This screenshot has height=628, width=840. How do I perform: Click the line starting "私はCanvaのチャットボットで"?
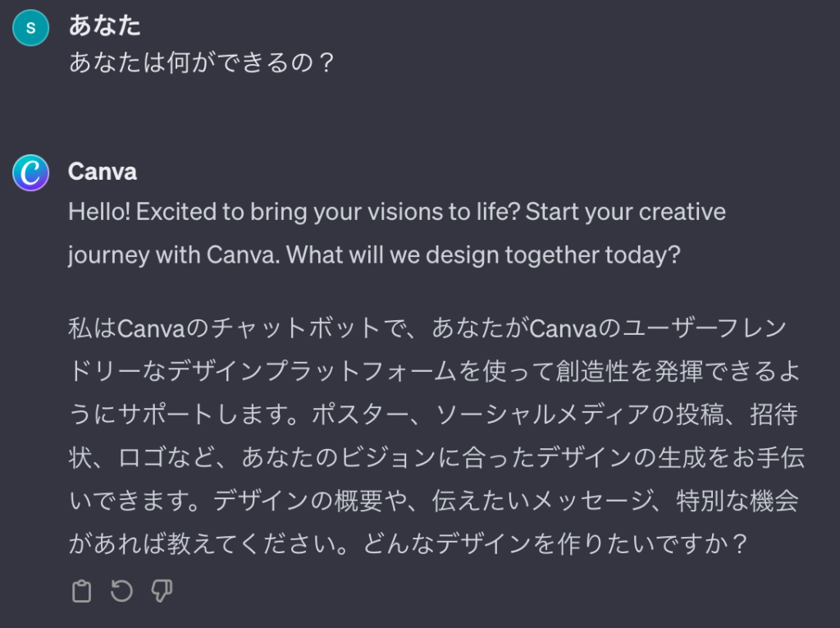(x=427, y=329)
